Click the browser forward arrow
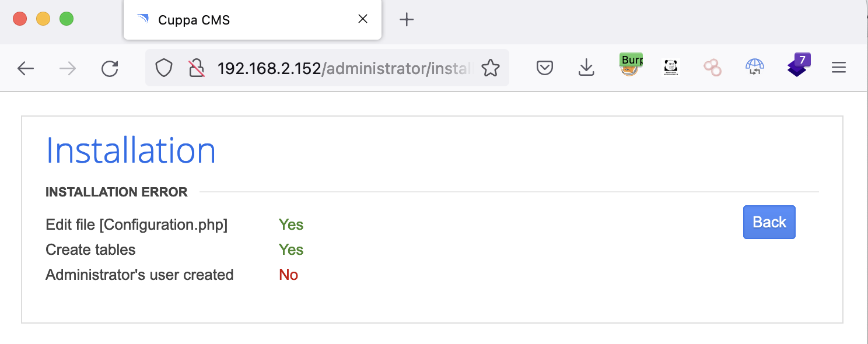 click(x=68, y=69)
